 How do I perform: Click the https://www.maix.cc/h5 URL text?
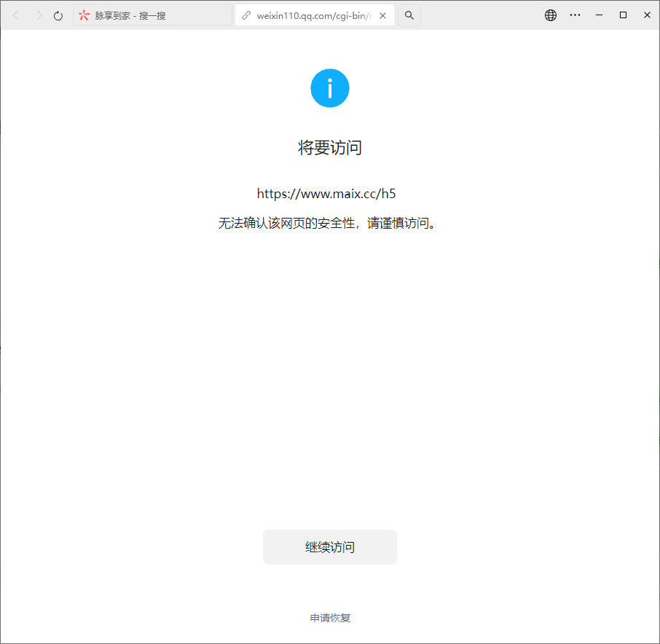click(x=326, y=194)
